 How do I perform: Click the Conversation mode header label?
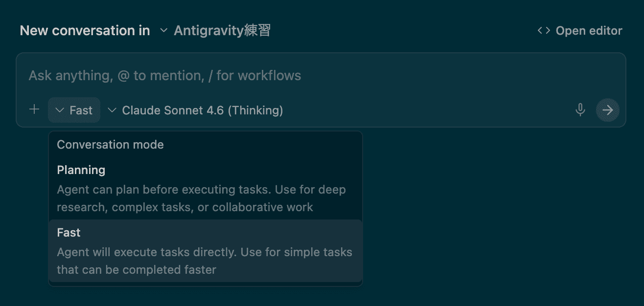click(x=110, y=145)
